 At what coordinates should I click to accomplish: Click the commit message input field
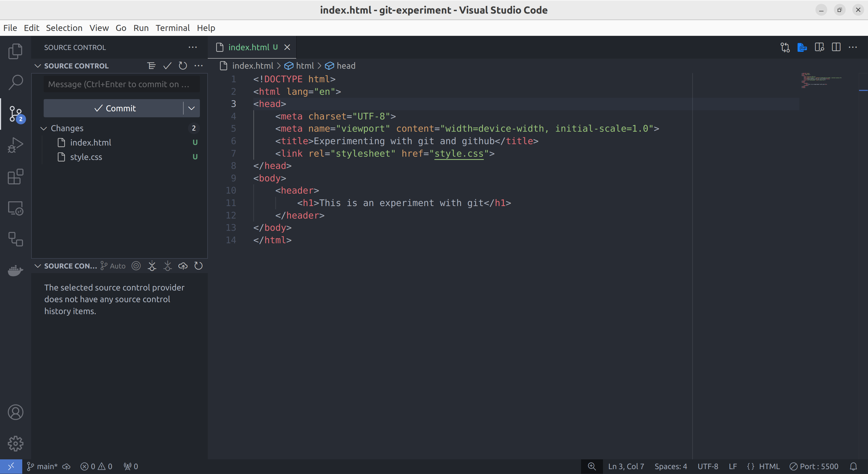pyautogui.click(x=119, y=84)
